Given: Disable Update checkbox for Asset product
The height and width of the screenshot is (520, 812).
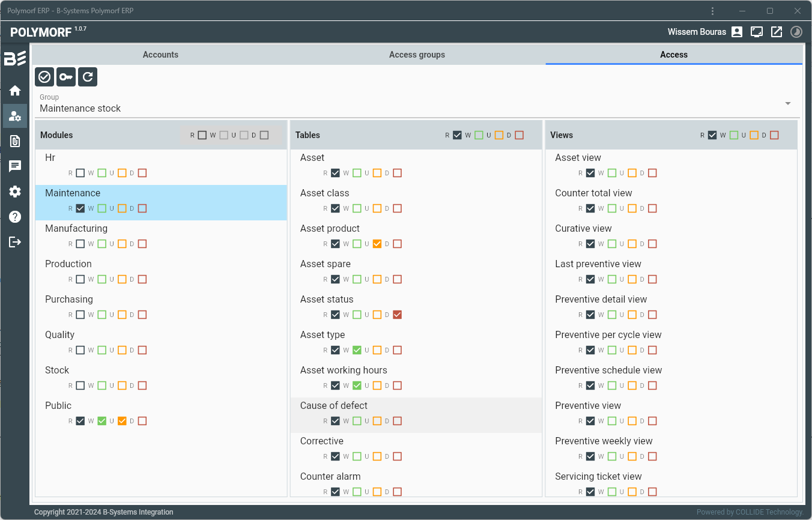Looking at the screenshot, I should [x=377, y=244].
